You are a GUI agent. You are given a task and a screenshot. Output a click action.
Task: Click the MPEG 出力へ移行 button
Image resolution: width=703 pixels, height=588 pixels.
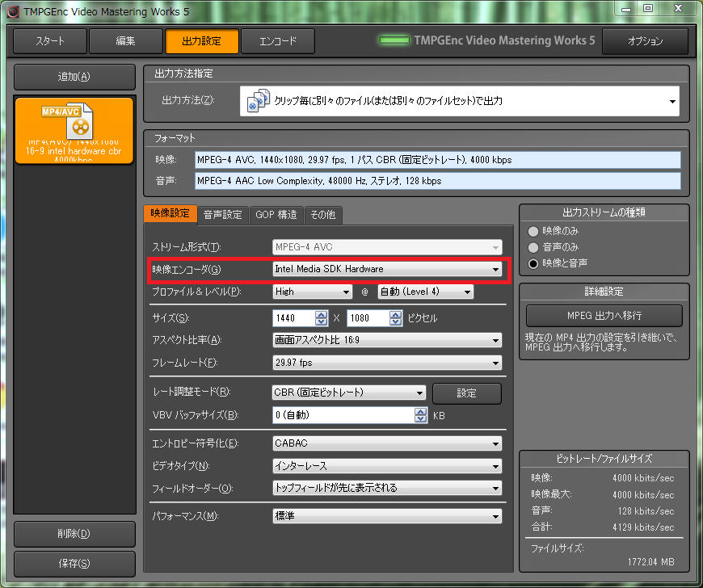pos(604,316)
